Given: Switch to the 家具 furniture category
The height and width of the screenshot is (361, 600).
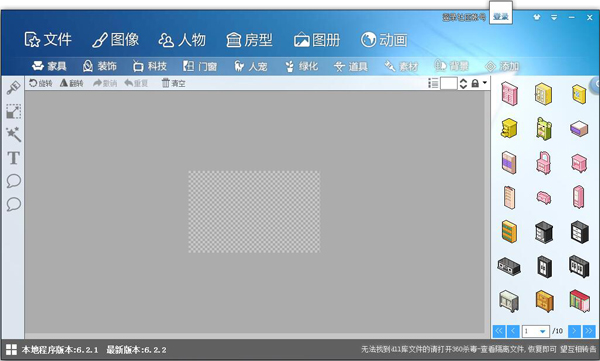Looking at the screenshot, I should [49, 66].
